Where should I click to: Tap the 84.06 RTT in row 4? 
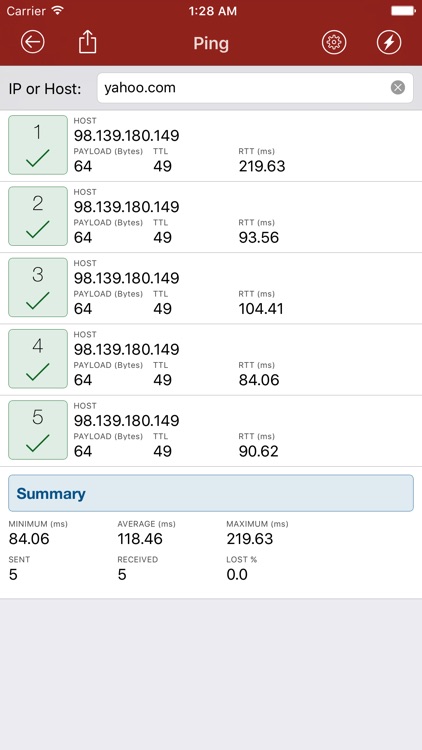(259, 380)
